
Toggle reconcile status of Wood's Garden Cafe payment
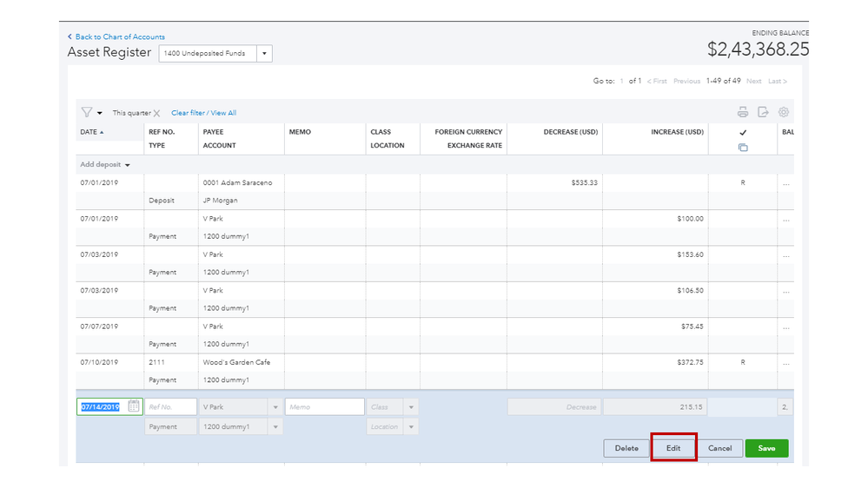[743, 362]
